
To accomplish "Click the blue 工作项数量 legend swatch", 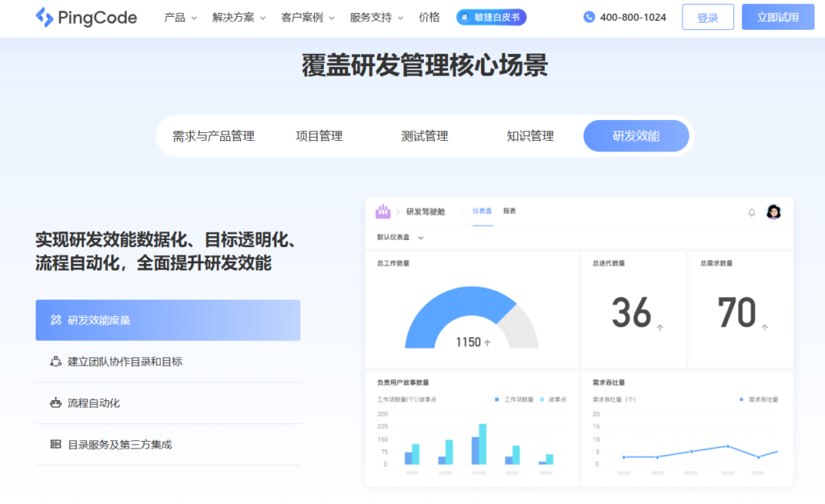I will 496,399.
